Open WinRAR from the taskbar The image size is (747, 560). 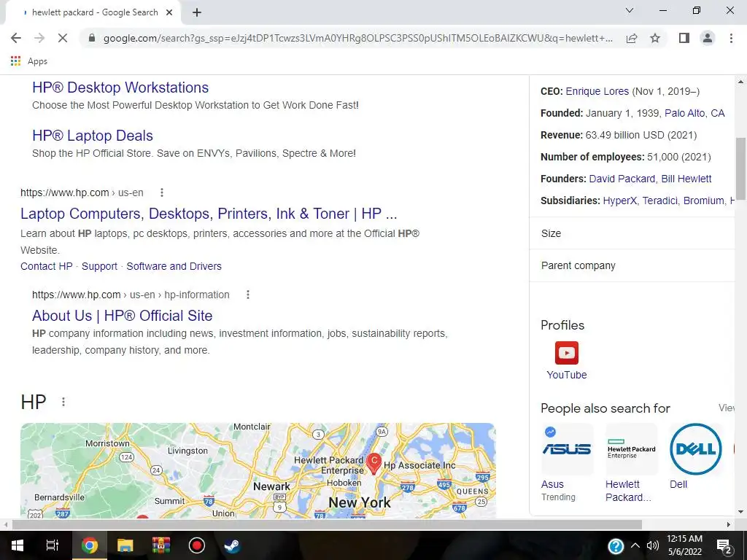pyautogui.click(x=161, y=545)
